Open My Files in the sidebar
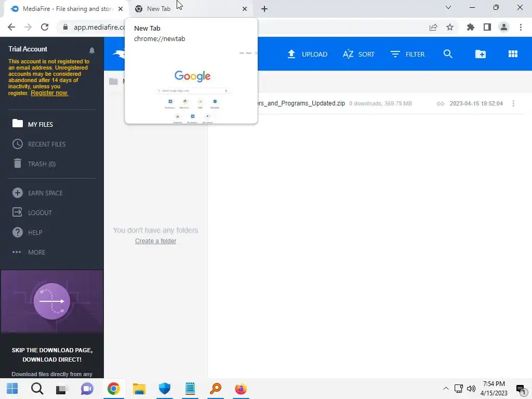Viewport: 532px width, 399px height. pyautogui.click(x=33, y=124)
